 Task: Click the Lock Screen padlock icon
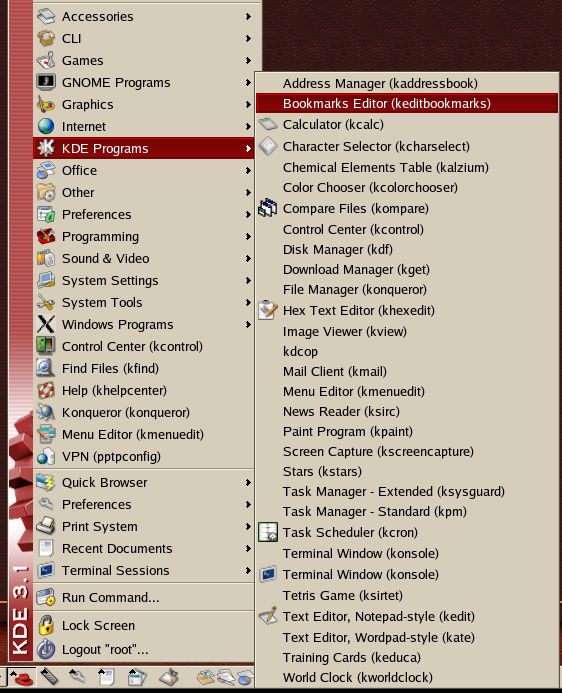tap(46, 625)
